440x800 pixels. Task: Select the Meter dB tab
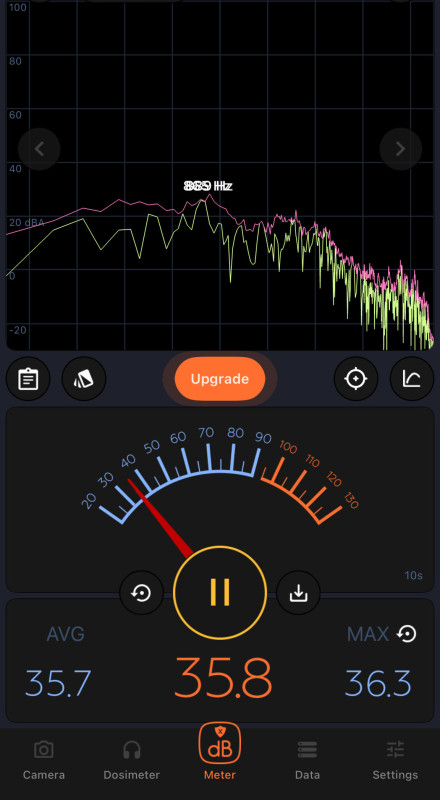tap(220, 752)
